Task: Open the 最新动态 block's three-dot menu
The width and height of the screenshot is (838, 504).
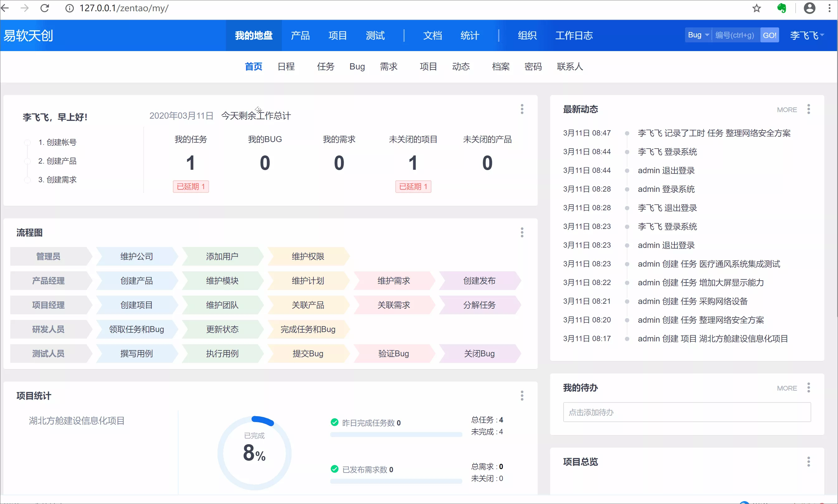Action: coord(808,109)
